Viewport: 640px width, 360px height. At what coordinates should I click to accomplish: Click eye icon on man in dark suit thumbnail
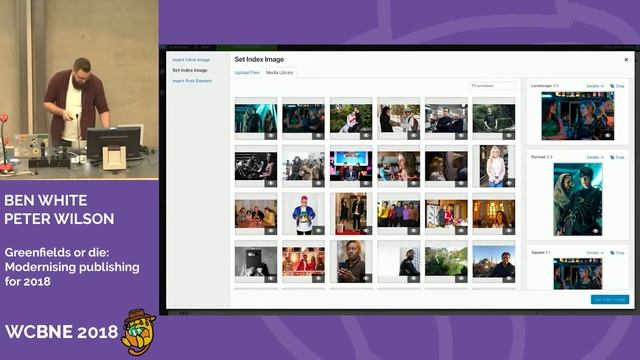[x=461, y=136]
